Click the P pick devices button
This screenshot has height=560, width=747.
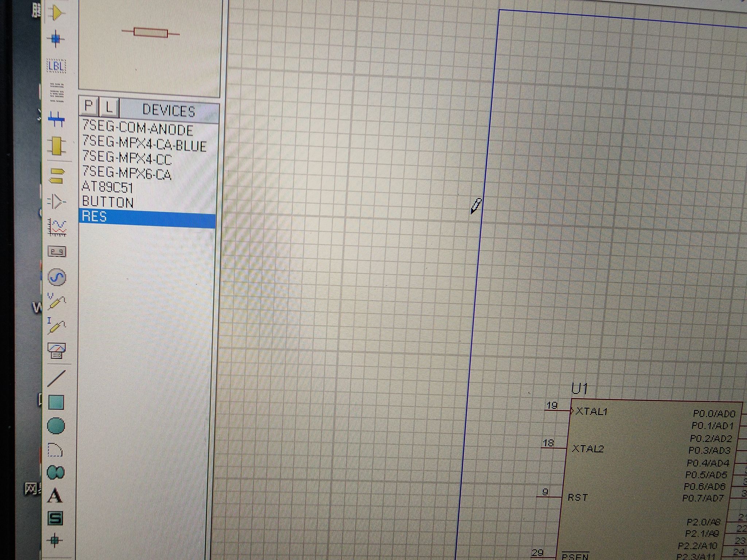click(x=89, y=106)
